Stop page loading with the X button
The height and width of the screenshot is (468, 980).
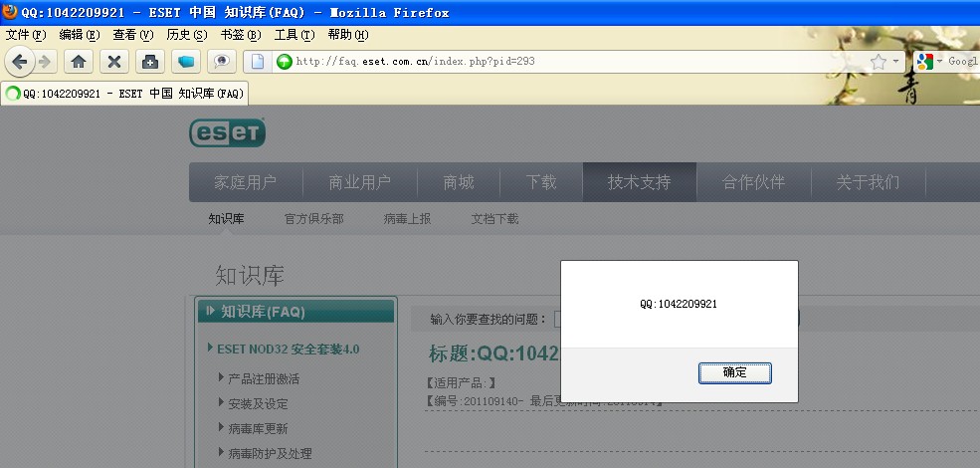pos(113,62)
